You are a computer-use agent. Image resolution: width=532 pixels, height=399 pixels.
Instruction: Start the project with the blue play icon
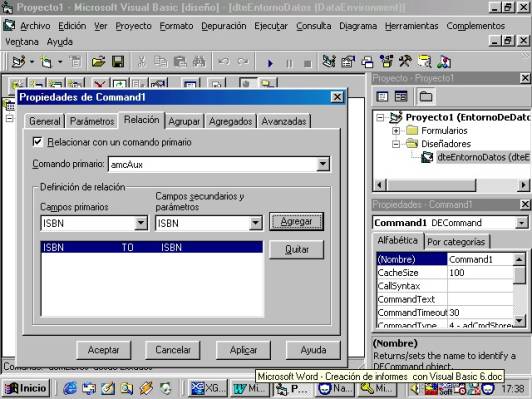[x=270, y=63]
